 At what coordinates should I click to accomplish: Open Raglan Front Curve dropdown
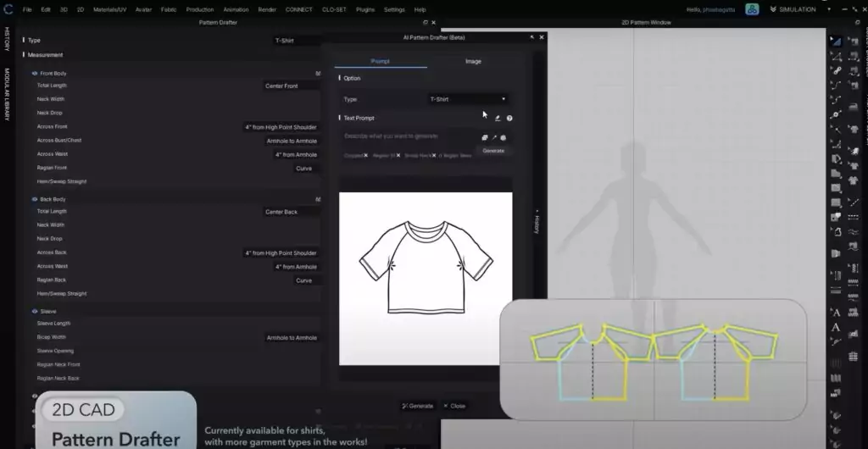307,169
